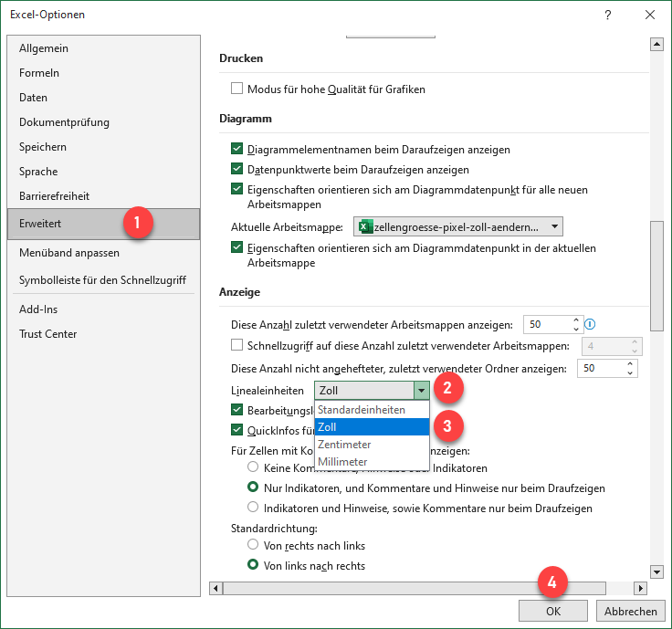Click the horizontal scrollbar thumb
The width and height of the screenshot is (672, 629).
[x=415, y=588]
